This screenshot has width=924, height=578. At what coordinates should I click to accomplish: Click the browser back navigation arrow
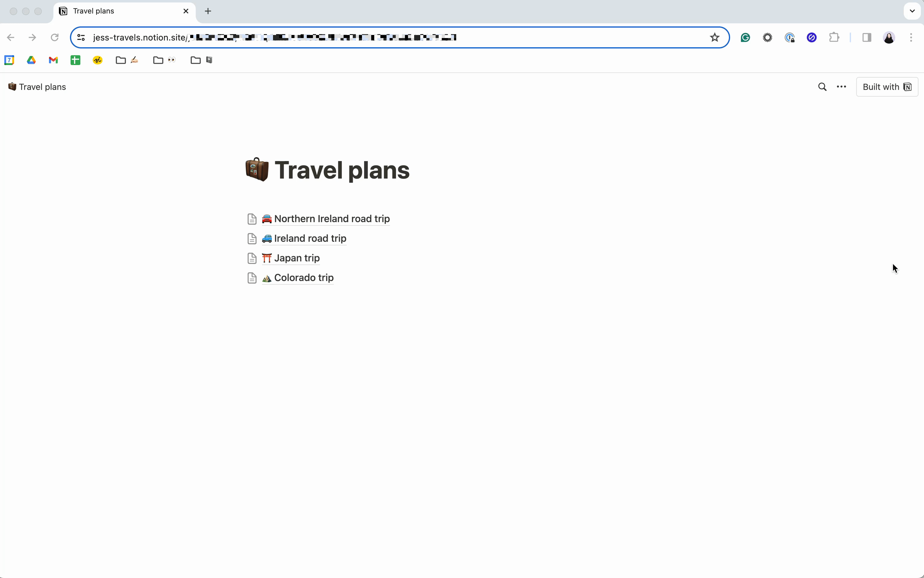click(11, 38)
